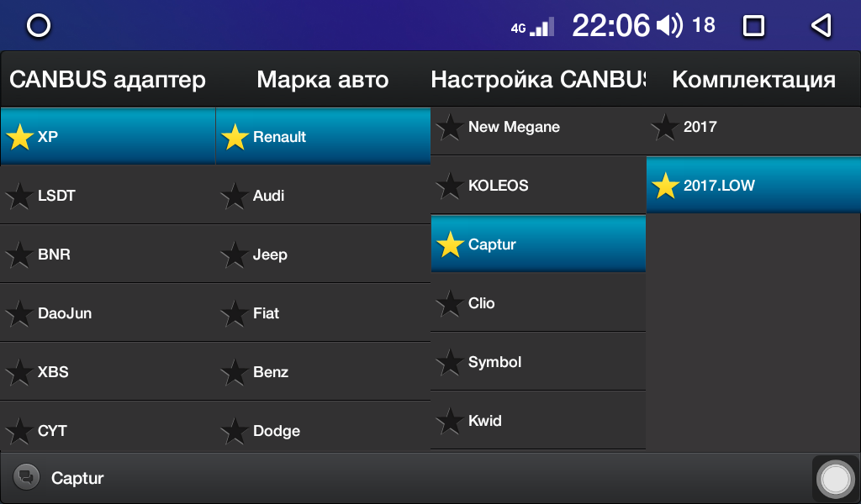Select Symbol from the Renault models
Viewport: 861px width, 504px height.
point(538,362)
